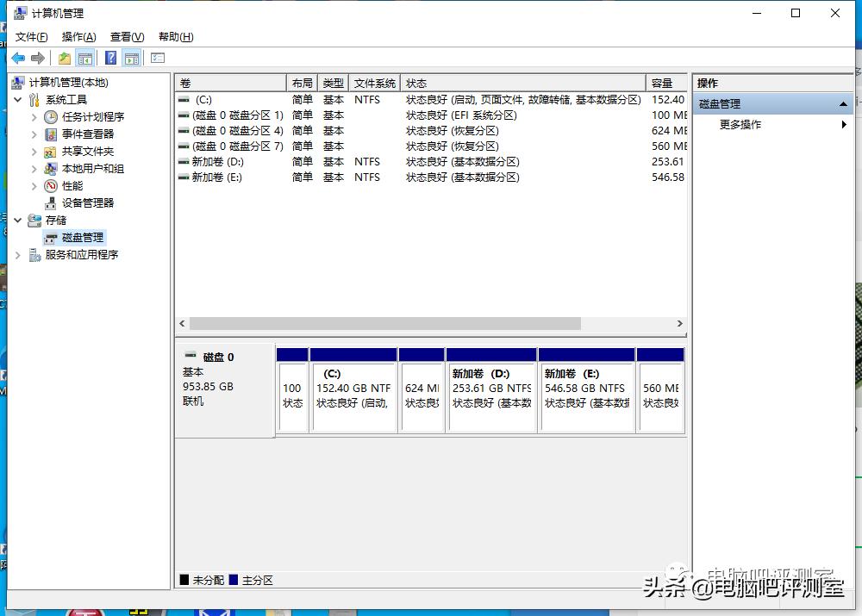This screenshot has height=616, width=862.
Task: Maximize the 计算机管理 window
Action: tap(796, 13)
